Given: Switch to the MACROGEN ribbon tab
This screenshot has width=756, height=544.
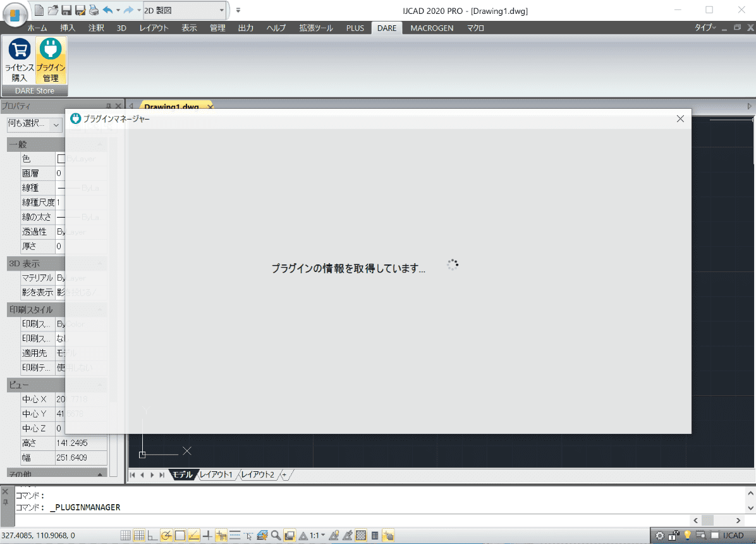Looking at the screenshot, I should [x=432, y=28].
